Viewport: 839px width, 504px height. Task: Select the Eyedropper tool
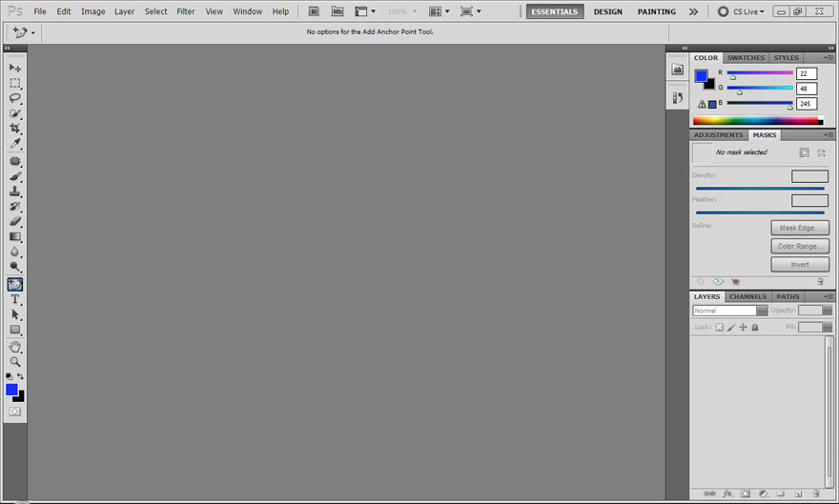pos(15,143)
